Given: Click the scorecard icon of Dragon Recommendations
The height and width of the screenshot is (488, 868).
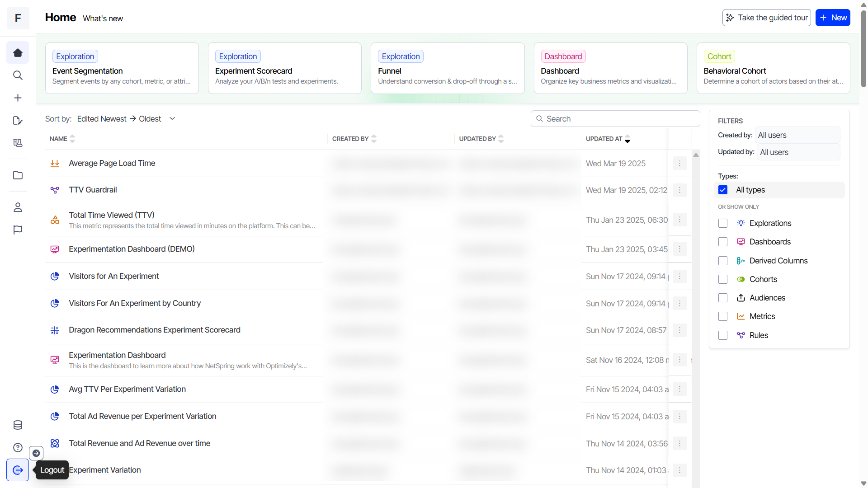Looking at the screenshot, I should coord(55,330).
